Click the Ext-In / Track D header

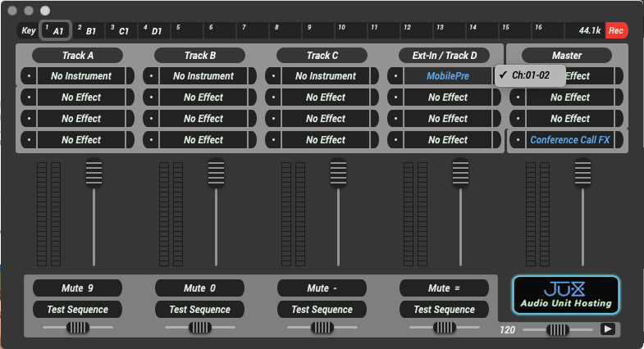pyautogui.click(x=444, y=56)
